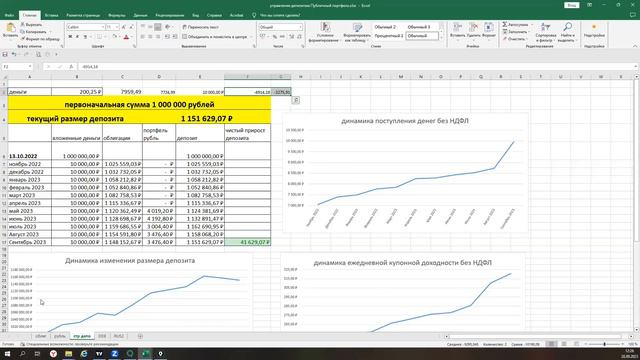This screenshot has height=360, width=640.
Task: Open the number format (Общий) dropdown
Action: tap(300, 27)
